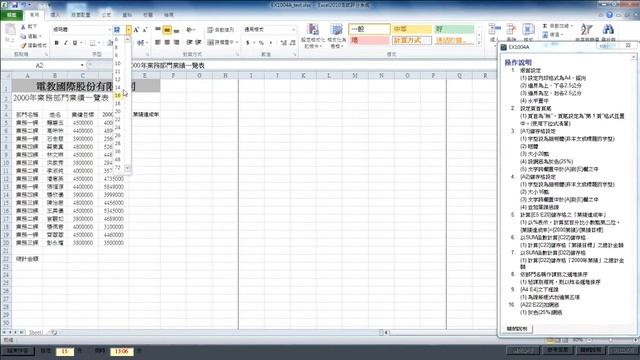The image size is (640, 360).
Task: Apply the Normal cell style swatch
Action: click(x=369, y=29)
